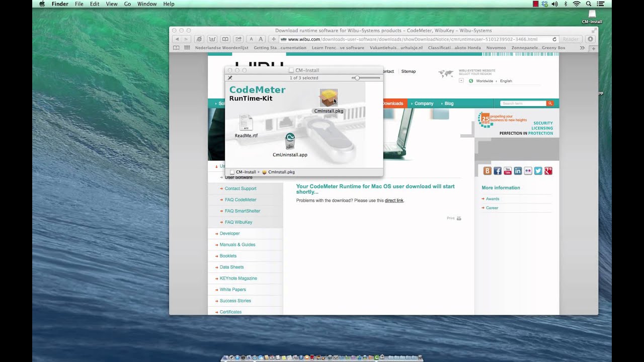
Task: Open FAQ SmartShelter sidebar link
Action: (243, 211)
